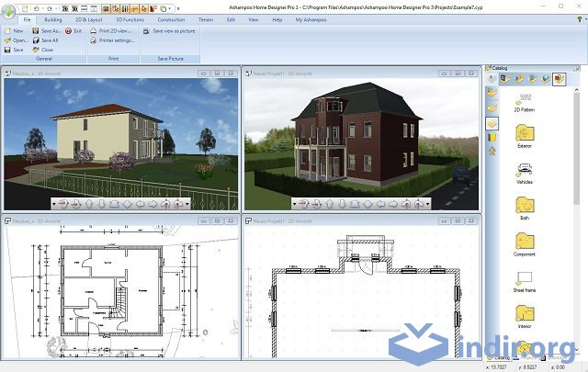Toggle the first orange-highlighted quick access button
This screenshot has width=588, height=372.
click(107, 8)
